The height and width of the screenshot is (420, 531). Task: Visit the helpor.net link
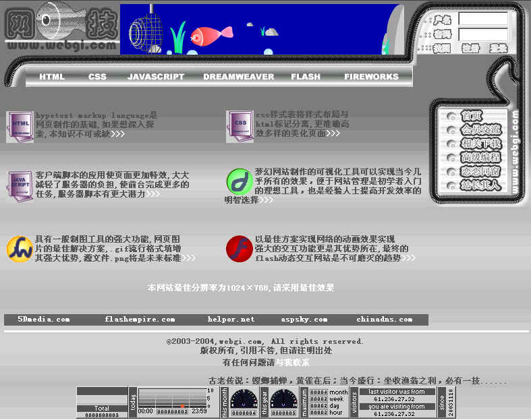[x=231, y=320]
